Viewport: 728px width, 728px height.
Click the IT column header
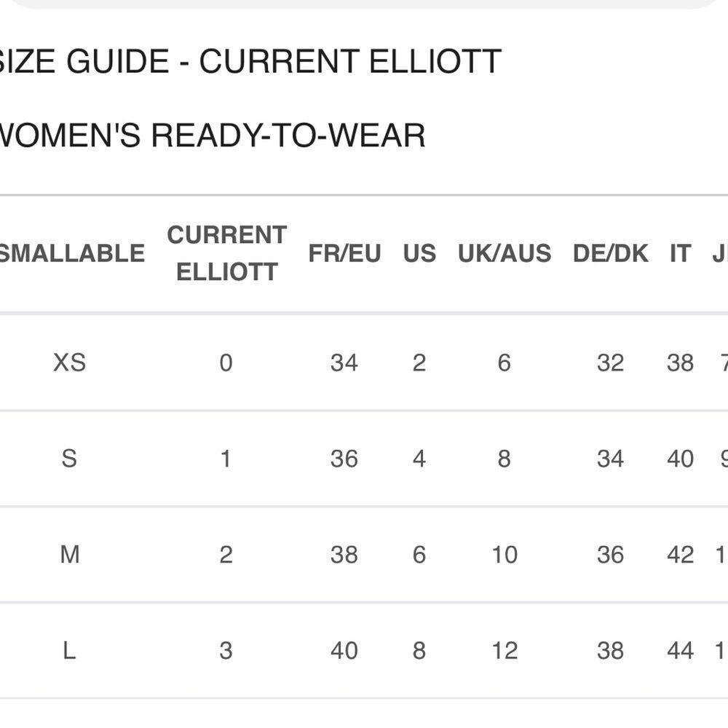[680, 253]
